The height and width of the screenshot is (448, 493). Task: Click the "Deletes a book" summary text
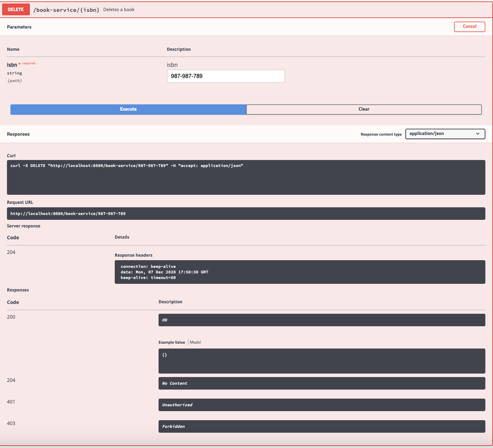click(119, 9)
